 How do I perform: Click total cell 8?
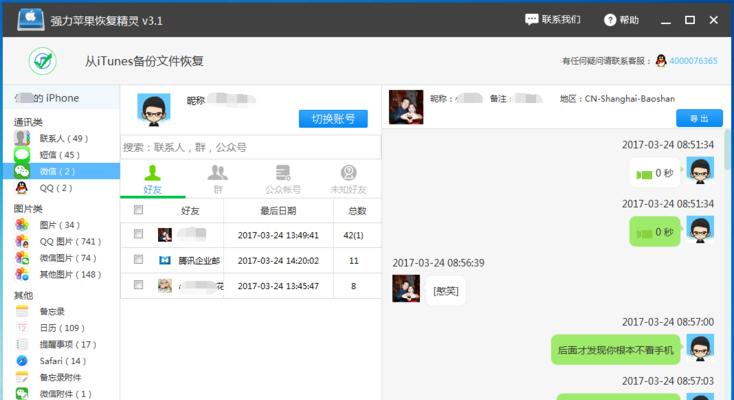[x=353, y=286]
